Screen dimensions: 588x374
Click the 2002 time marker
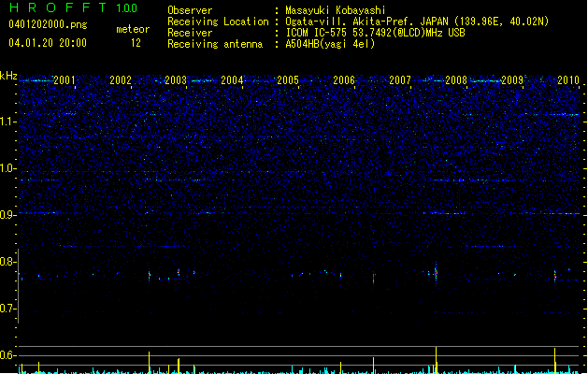tap(121, 80)
